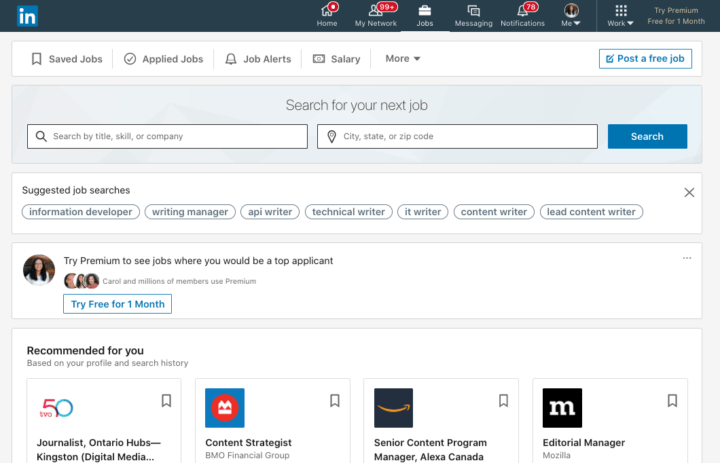Open Saved Jobs
Viewport: 720px width, 463px height.
click(67, 59)
